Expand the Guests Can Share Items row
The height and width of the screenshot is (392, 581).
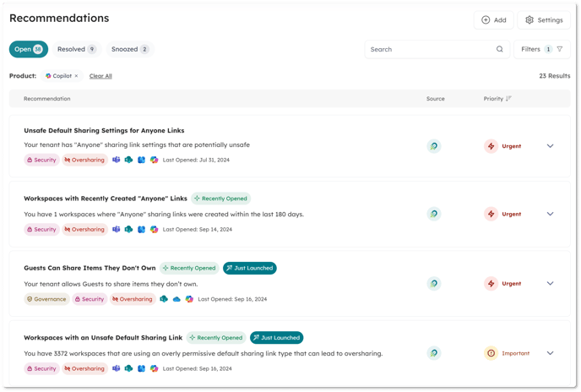pyautogui.click(x=550, y=284)
